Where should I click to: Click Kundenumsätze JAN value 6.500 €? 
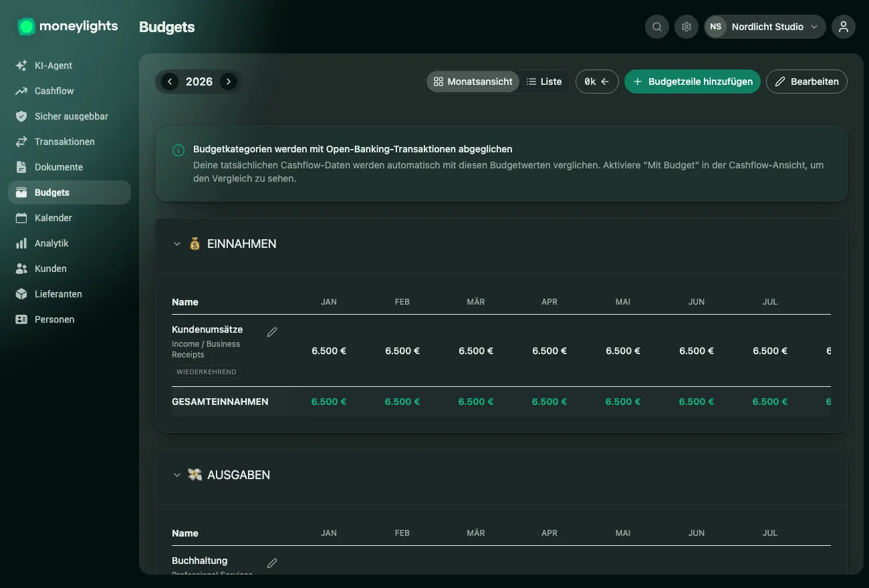(329, 351)
